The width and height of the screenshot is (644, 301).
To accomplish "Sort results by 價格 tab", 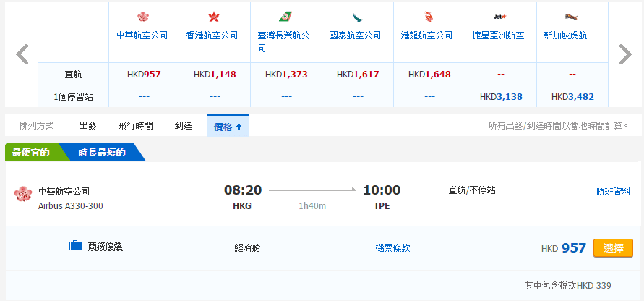I will coord(227,126).
